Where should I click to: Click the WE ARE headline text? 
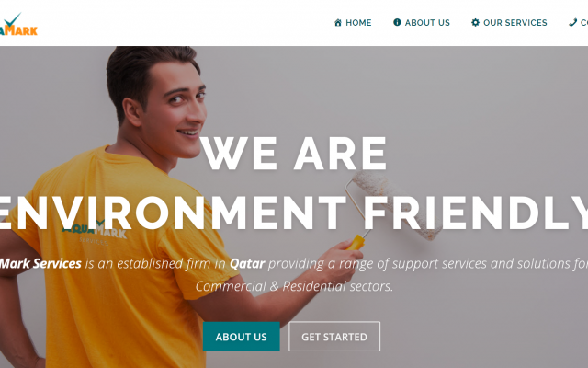click(x=294, y=154)
